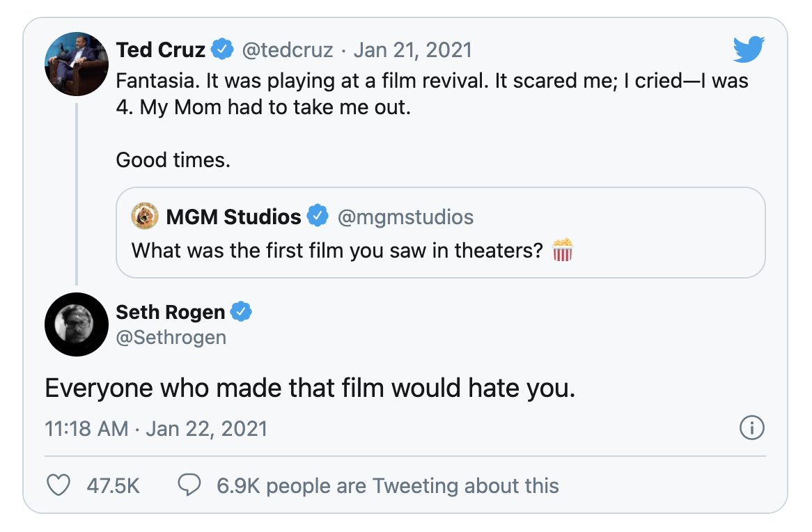Click the Twitter bird logo
Viewport: 812px width, 532px height.
pyautogui.click(x=749, y=50)
